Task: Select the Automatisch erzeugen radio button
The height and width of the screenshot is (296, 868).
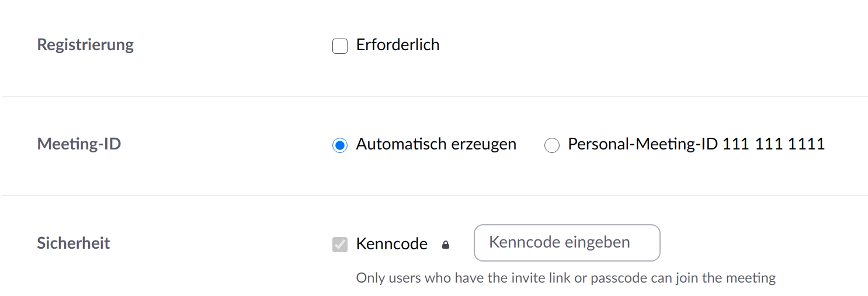Action: click(x=340, y=145)
